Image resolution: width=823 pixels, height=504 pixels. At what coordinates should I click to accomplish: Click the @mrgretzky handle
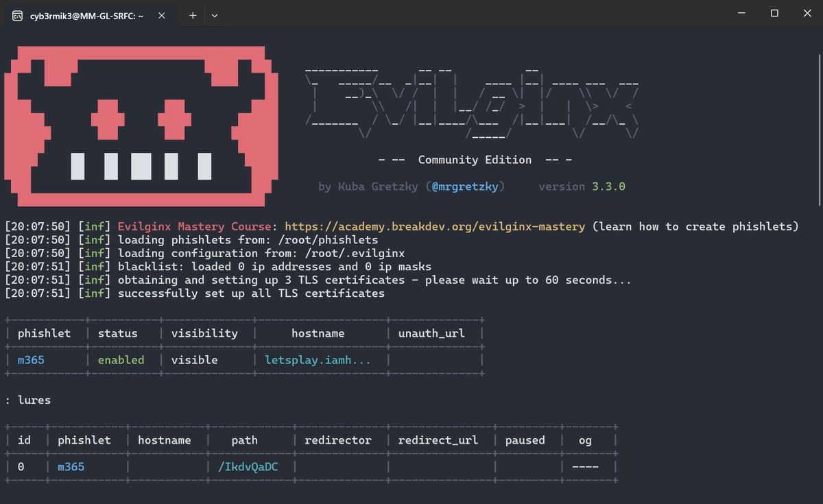tap(465, 187)
